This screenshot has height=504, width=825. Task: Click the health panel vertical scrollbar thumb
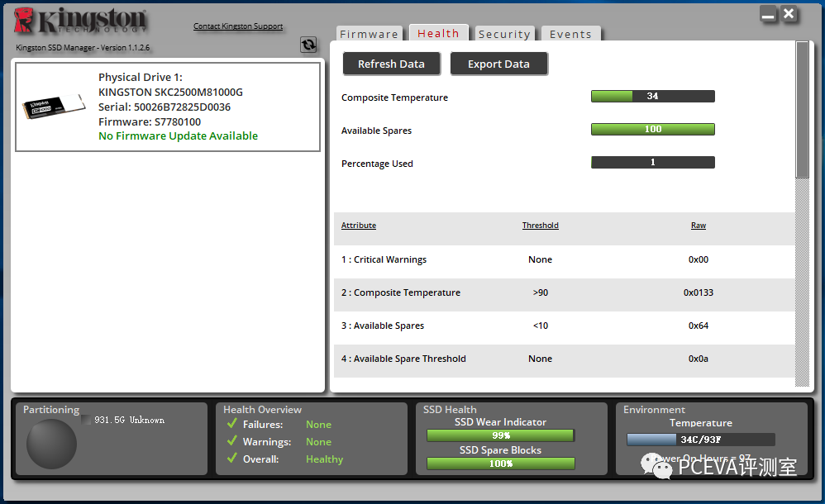coord(803,109)
